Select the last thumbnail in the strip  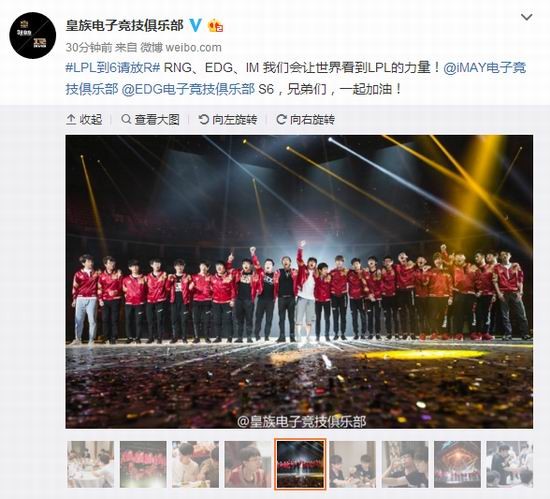pos(510,464)
